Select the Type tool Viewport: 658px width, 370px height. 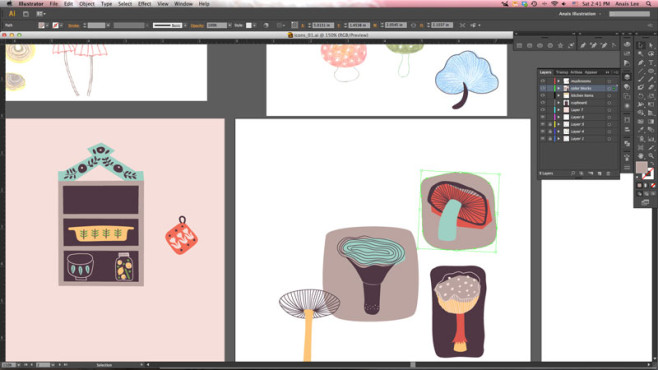click(651, 63)
